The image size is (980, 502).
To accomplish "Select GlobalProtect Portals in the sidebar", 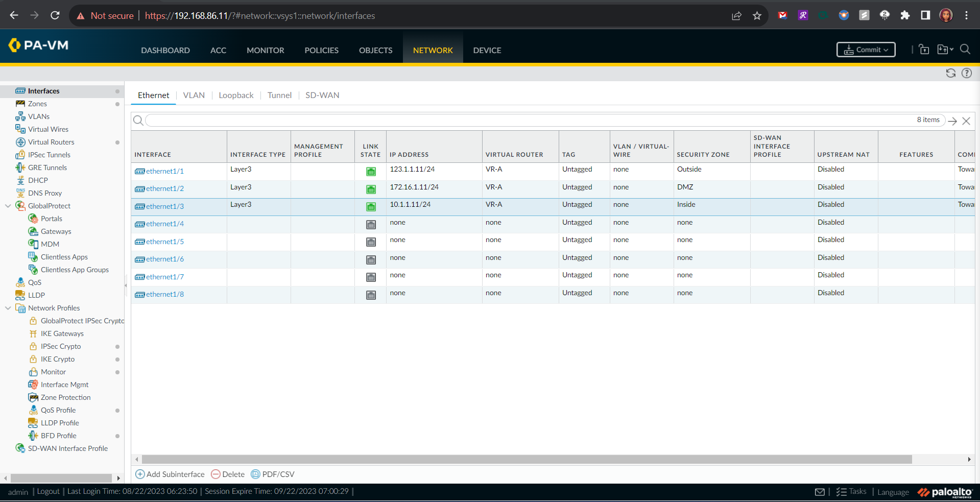I will (51, 218).
